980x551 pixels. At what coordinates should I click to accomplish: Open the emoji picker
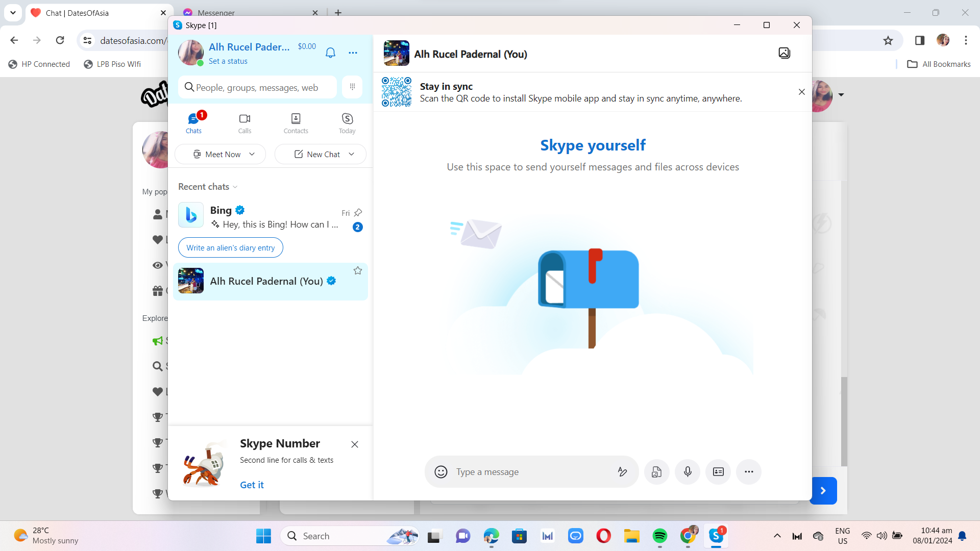click(441, 472)
